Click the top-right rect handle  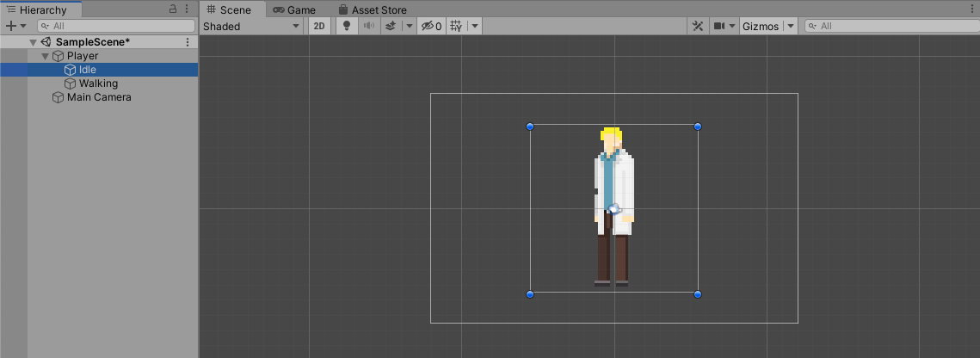(x=698, y=127)
